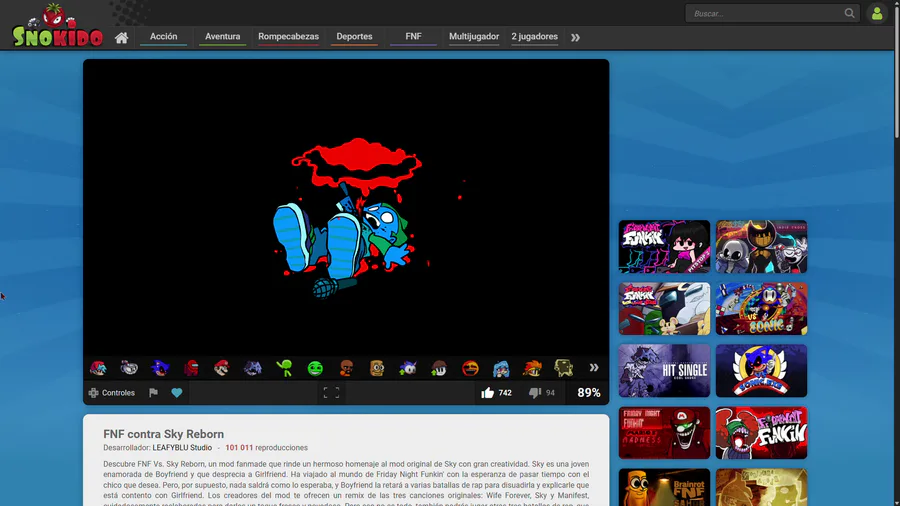Select the Mario character game icon
Screen dimensions: 900x506
(x=222, y=368)
